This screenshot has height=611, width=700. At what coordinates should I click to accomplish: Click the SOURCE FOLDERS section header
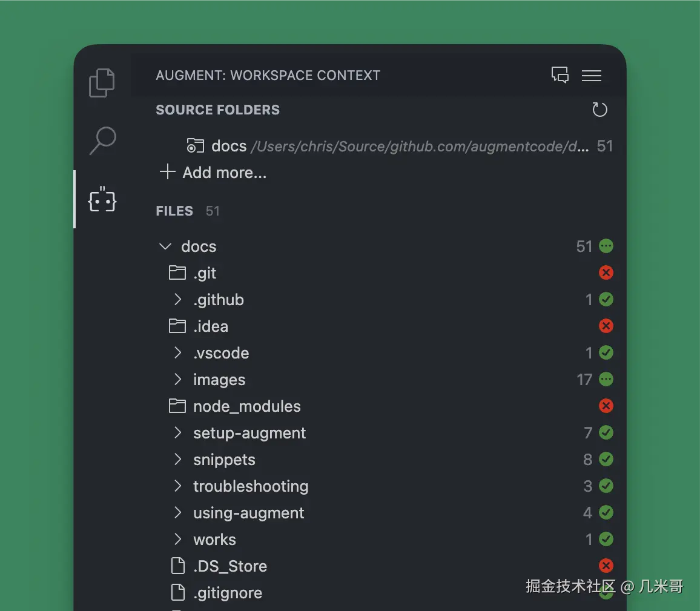click(217, 110)
